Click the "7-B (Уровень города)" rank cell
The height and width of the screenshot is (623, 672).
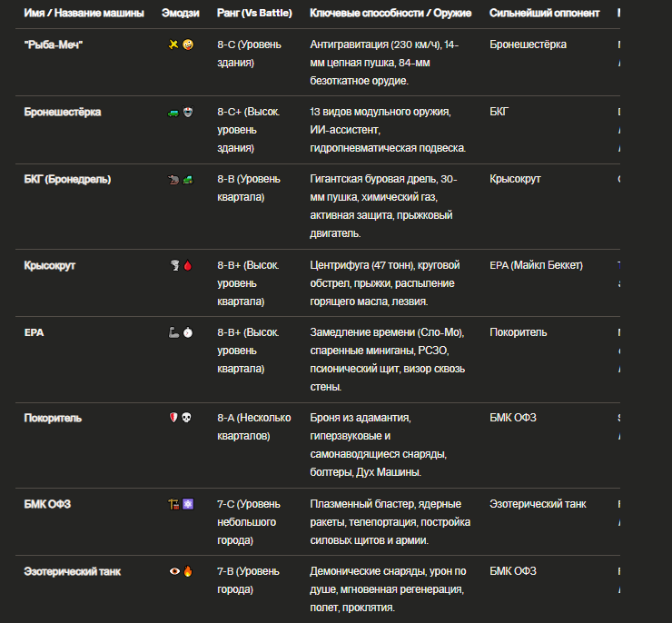(248, 580)
